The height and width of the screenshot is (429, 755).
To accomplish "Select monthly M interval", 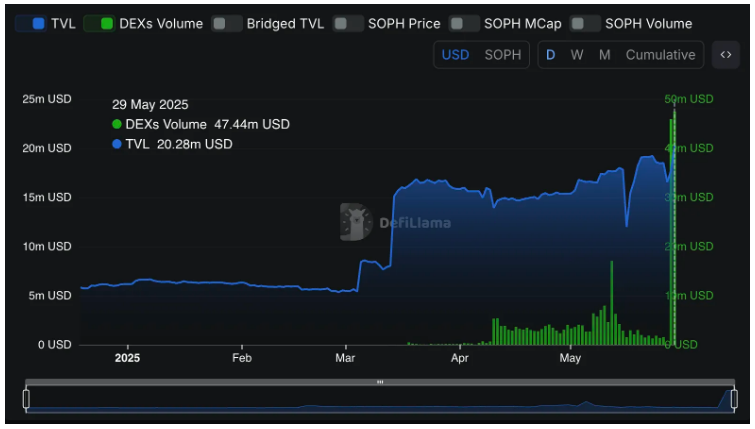I will (604, 55).
